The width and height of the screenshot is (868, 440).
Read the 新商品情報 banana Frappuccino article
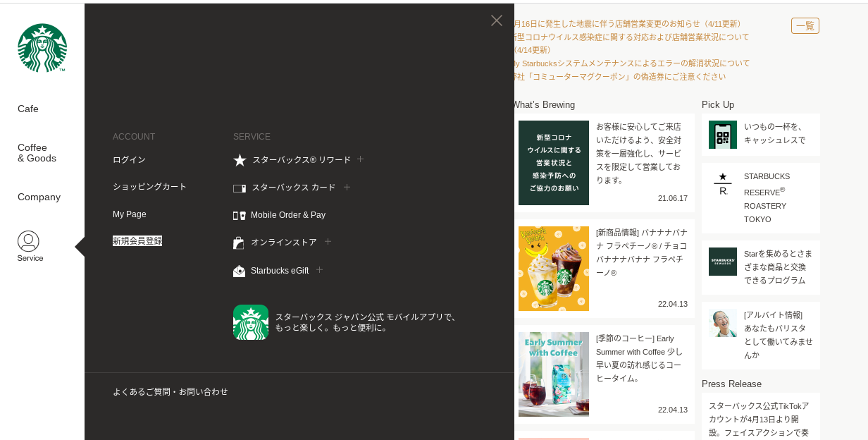pos(642,252)
